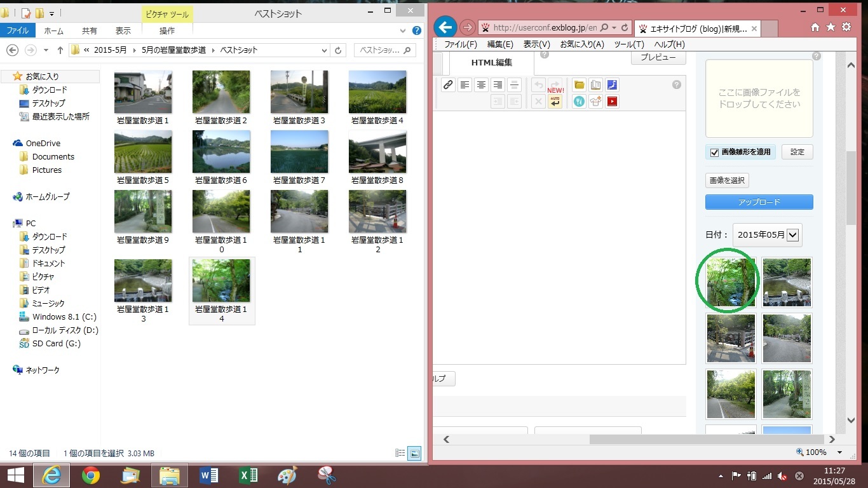Click the 設定 button
Screen dimensions: 868x488
[x=797, y=152]
